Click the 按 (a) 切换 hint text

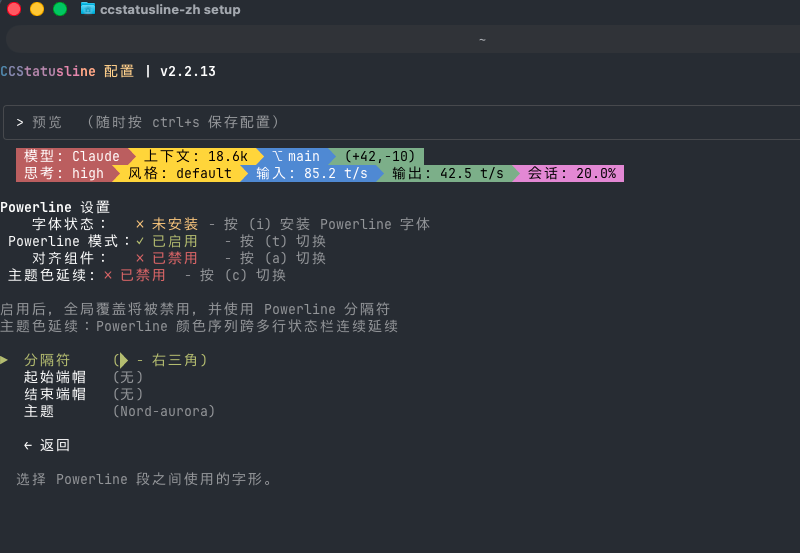point(283,258)
